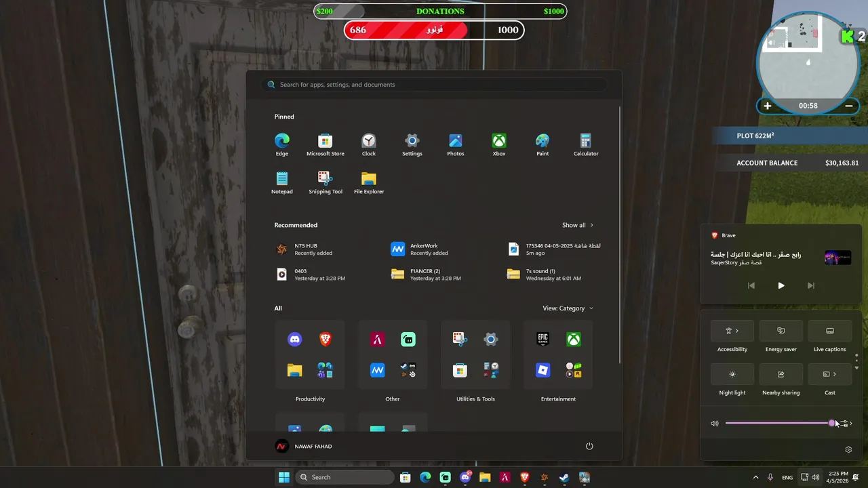Toggle the Night light tile
The image size is (868, 488).
click(x=732, y=374)
